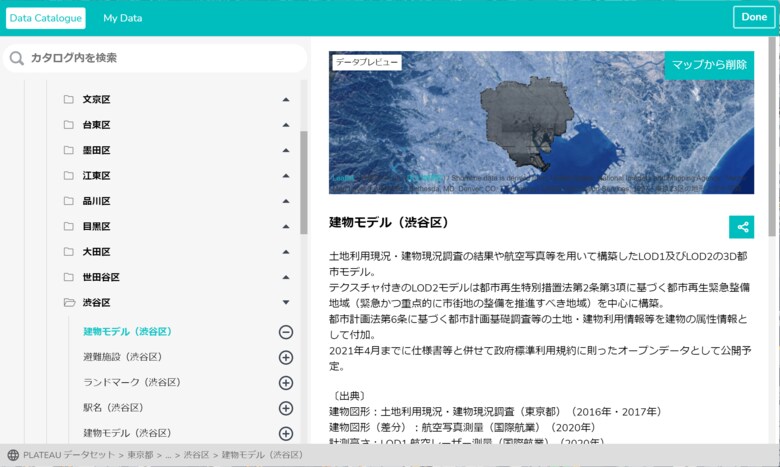Image resolution: width=780 pixels, height=467 pixels.
Task: Click the catalogue list vertical scrollbar
Action: [303, 183]
